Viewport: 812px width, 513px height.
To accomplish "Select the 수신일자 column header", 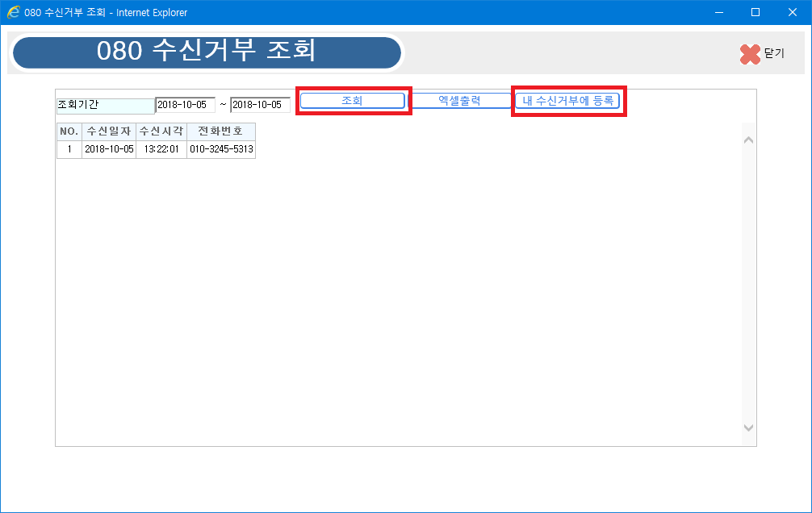I will tap(109, 131).
